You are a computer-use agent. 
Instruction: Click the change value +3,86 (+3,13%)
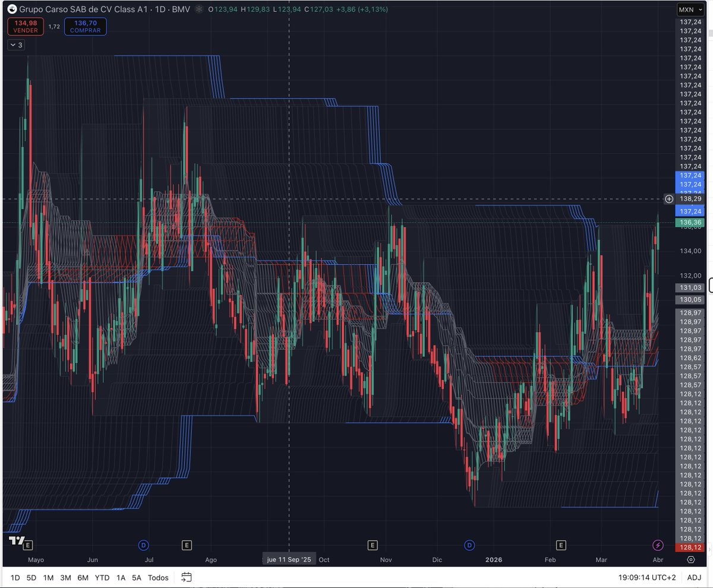362,10
